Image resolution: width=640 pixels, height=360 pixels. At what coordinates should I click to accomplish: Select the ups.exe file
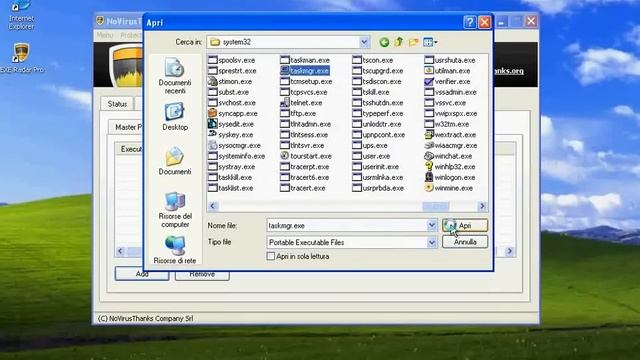(x=370, y=145)
